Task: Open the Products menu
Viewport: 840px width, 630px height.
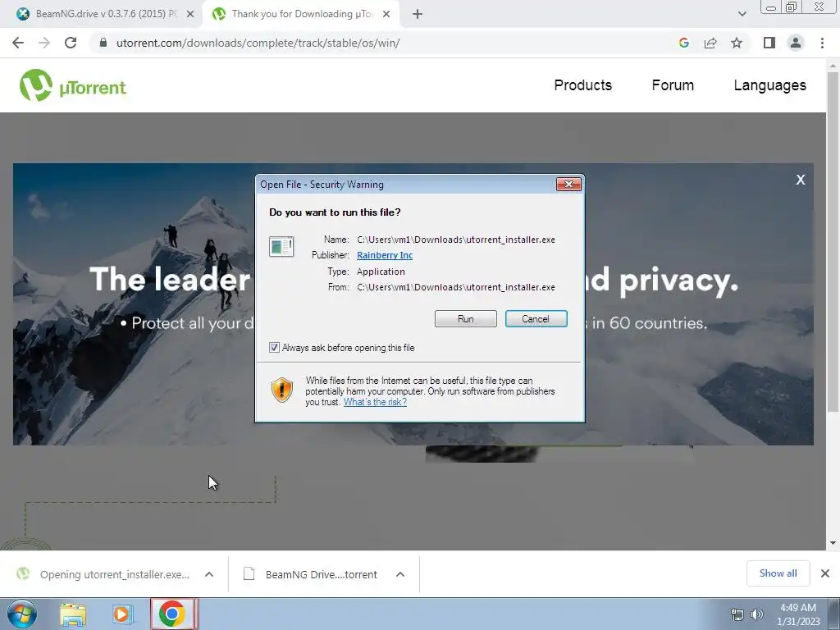Action: click(x=583, y=85)
